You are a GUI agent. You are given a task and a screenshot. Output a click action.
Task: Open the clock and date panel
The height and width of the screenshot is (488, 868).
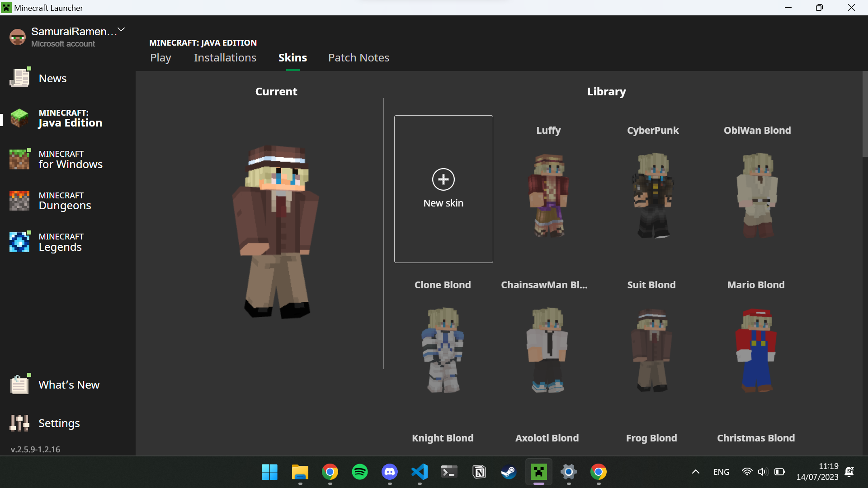817,472
